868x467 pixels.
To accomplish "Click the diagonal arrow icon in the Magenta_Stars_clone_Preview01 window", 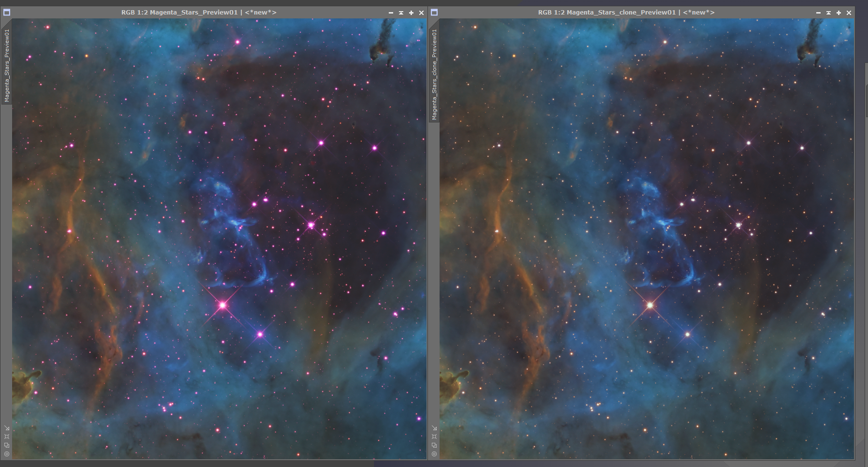I will [x=434, y=428].
